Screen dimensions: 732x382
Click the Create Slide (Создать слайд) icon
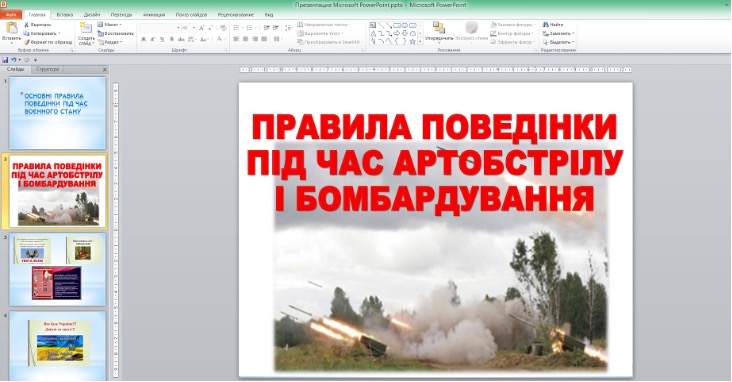85,28
